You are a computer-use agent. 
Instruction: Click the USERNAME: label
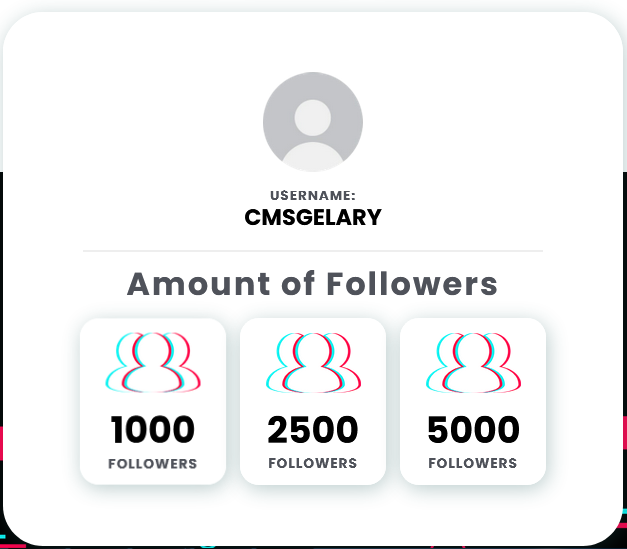pos(313,196)
